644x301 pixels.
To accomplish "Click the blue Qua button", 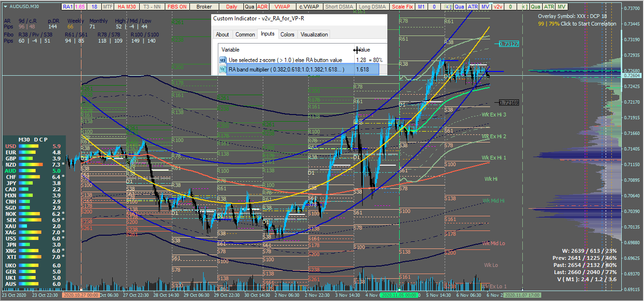I will click(x=459, y=7).
